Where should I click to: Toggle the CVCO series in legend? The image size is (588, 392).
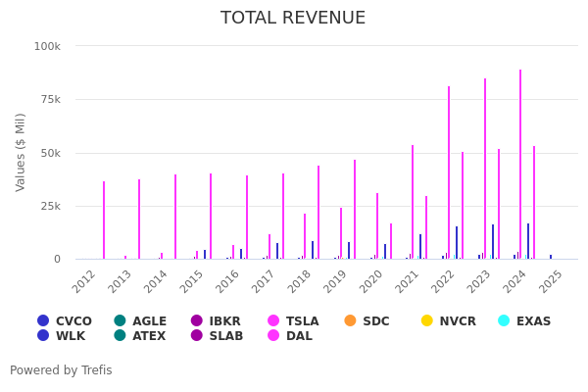(x=73, y=321)
